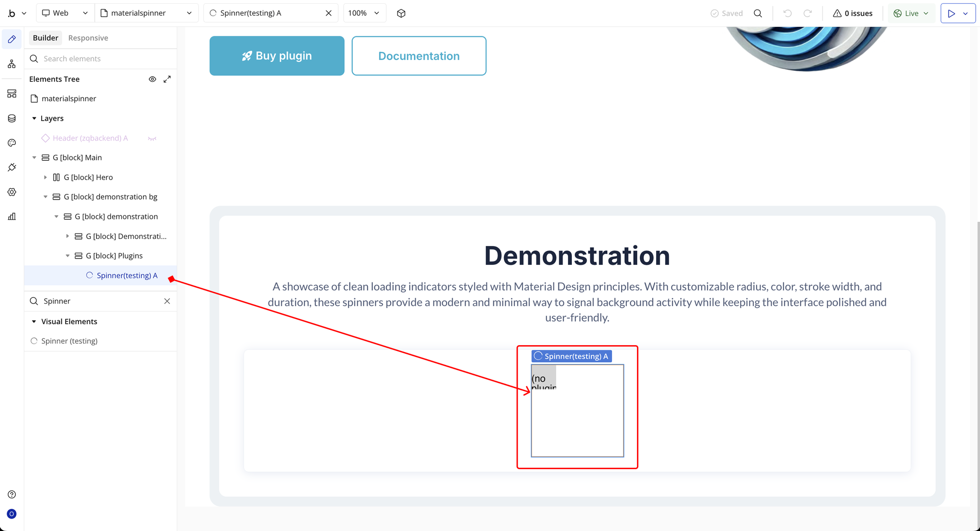Click the Buy plugin button
The image size is (980, 531).
(277, 56)
